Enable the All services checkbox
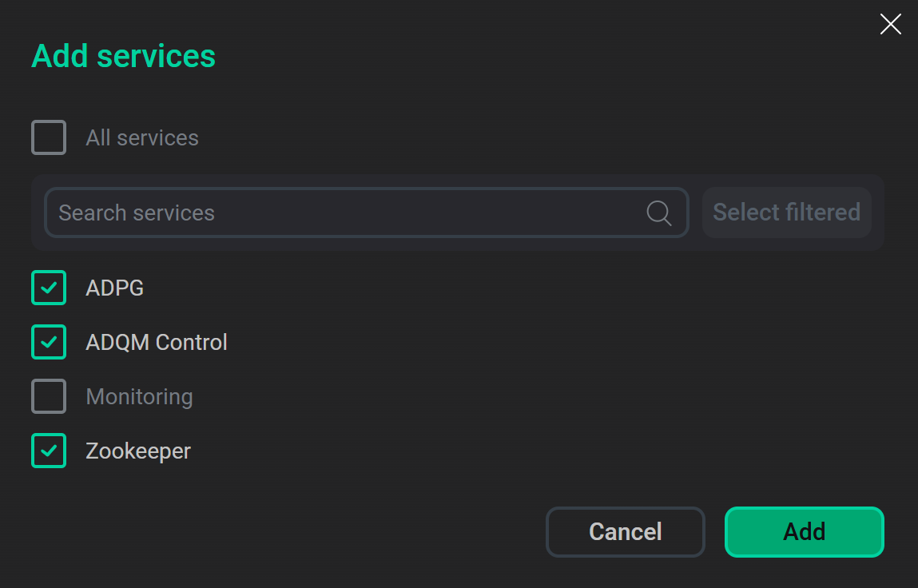Image resolution: width=918 pixels, height=588 pixels. (49, 137)
